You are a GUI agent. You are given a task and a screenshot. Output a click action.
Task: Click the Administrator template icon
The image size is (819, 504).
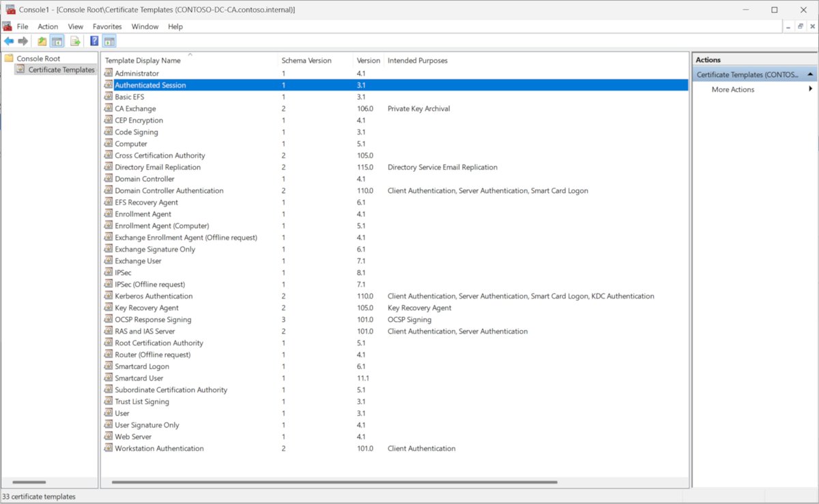[108, 73]
